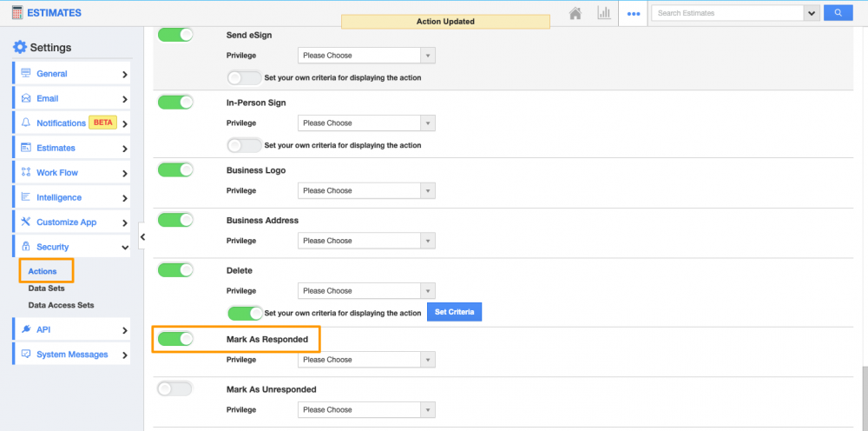Enable the Mark As Unresponded toggle
Image resolution: width=868 pixels, height=431 pixels.
(x=175, y=388)
